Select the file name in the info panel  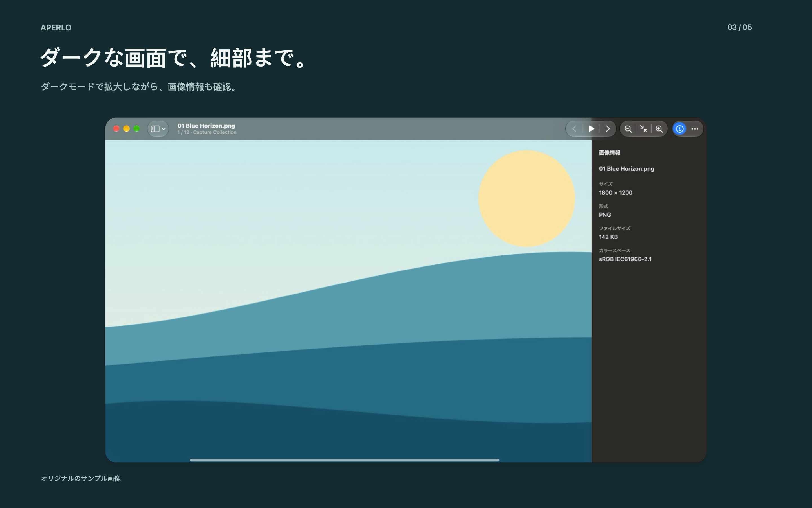coord(626,169)
